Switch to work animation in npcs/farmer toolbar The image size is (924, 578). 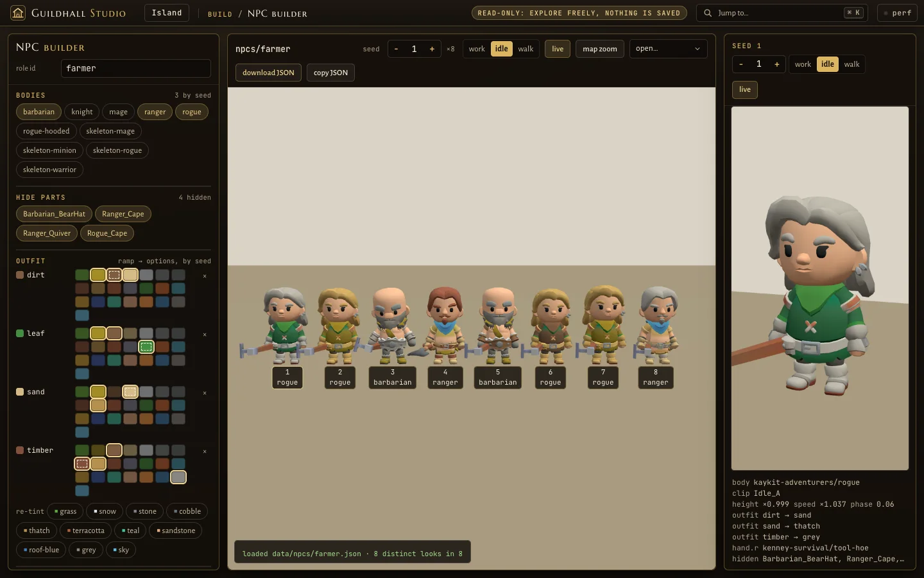(477, 49)
